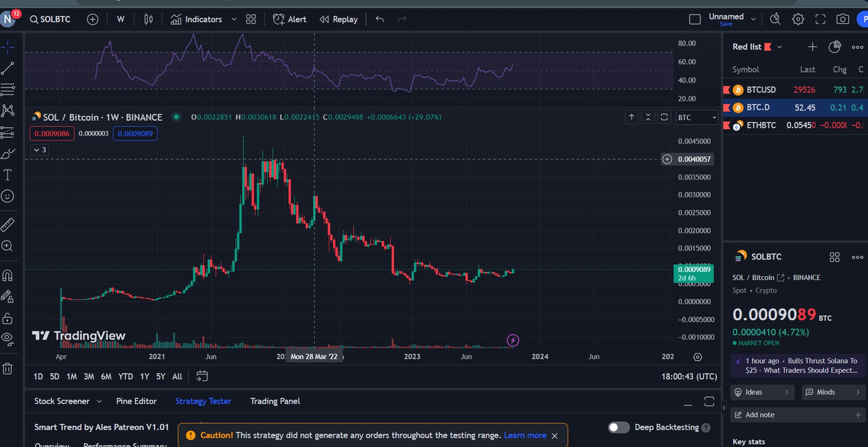Start bar Replay mode
The width and height of the screenshot is (868, 447).
point(338,20)
